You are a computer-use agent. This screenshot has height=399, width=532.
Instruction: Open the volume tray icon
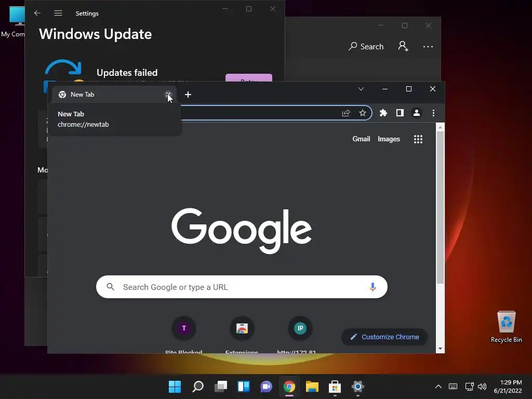pos(482,387)
